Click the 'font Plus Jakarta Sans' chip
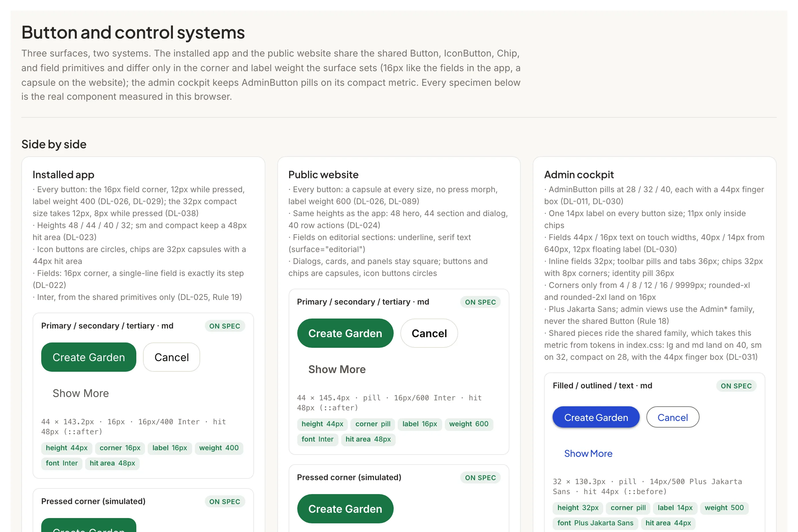 tap(595, 523)
